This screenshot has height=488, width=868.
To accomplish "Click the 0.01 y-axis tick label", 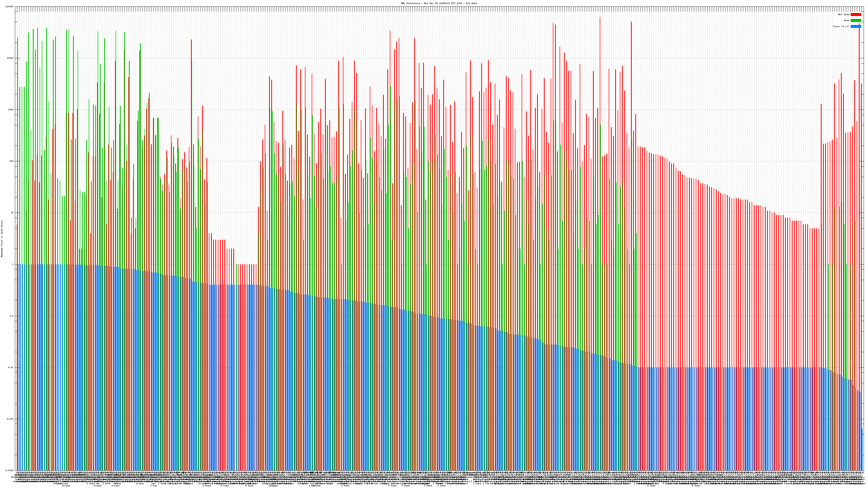I will (11, 367).
